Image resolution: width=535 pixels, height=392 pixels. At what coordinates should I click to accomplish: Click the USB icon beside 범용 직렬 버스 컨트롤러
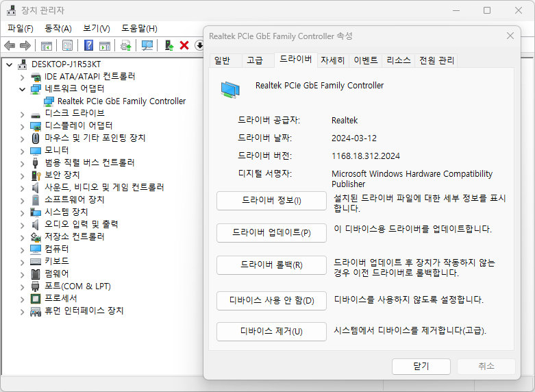coord(35,163)
